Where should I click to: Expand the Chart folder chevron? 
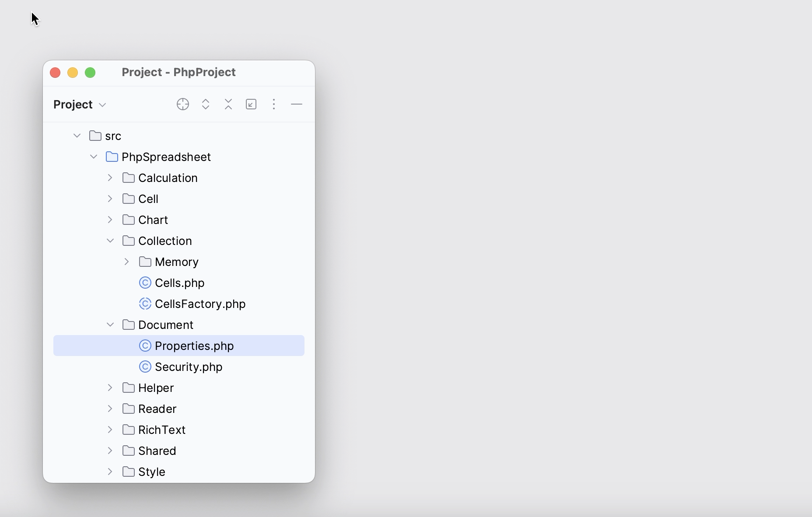click(x=110, y=220)
